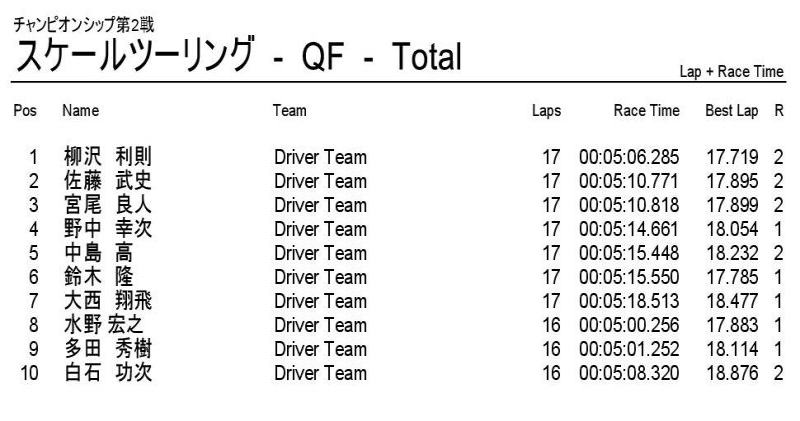
Task: Click best lap value 17.719
Action: (x=732, y=157)
